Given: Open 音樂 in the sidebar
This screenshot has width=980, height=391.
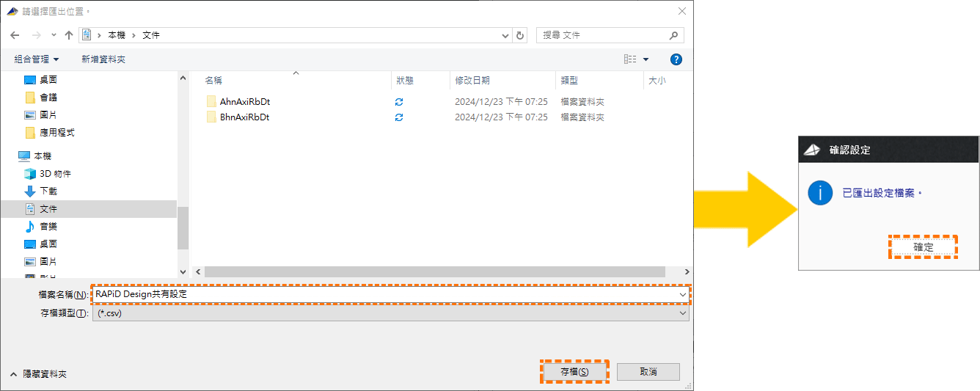Looking at the screenshot, I should (48, 226).
